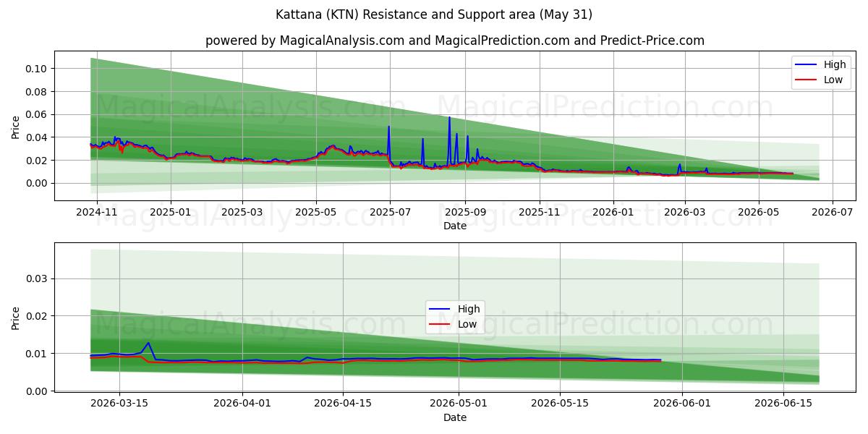Click the '2026-06-01' label on bottom chart
Viewport: 868px width, 434px height.
(682, 404)
